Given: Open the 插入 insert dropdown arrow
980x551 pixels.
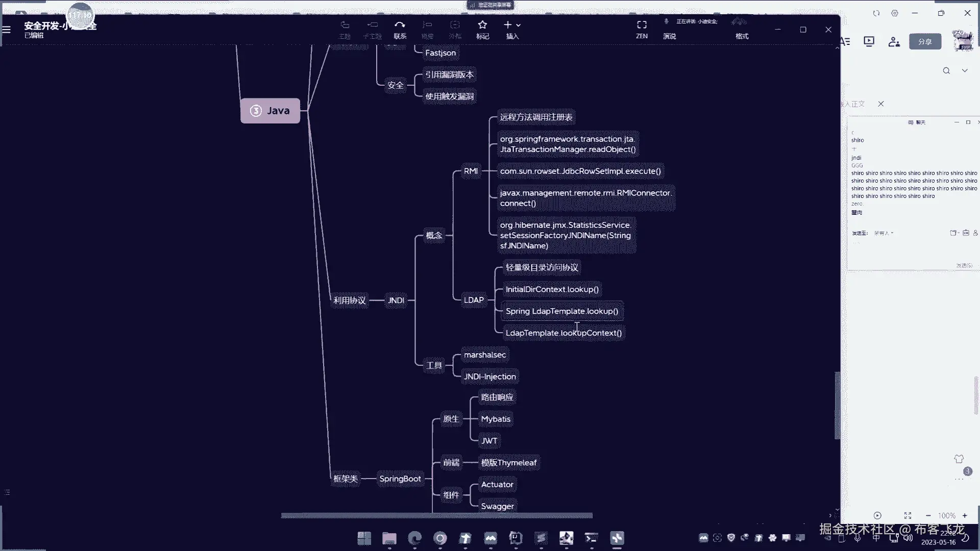Looking at the screenshot, I should [519, 25].
